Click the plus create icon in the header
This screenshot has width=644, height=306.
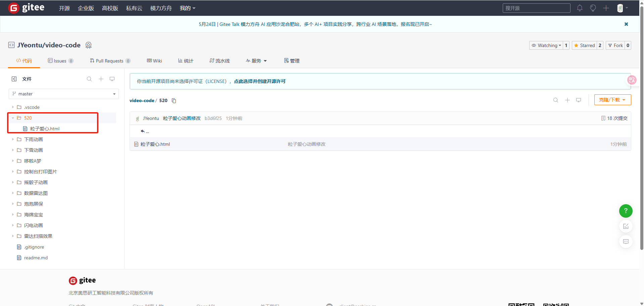pos(606,8)
